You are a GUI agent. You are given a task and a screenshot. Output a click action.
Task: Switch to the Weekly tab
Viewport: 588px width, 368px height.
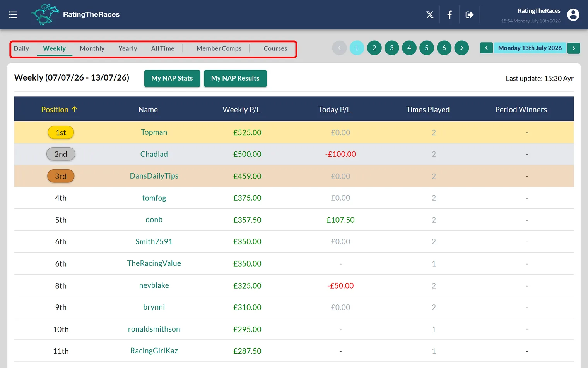pos(55,48)
